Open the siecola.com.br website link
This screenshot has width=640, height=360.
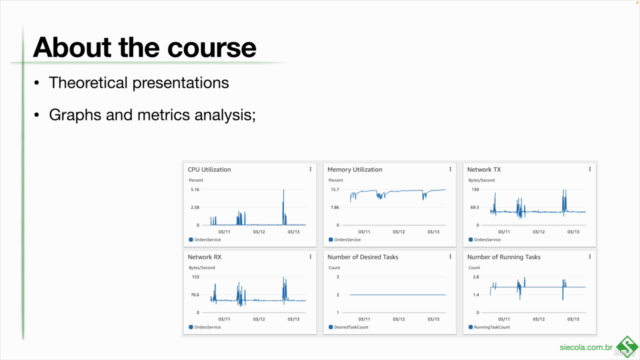pyautogui.click(x=586, y=347)
